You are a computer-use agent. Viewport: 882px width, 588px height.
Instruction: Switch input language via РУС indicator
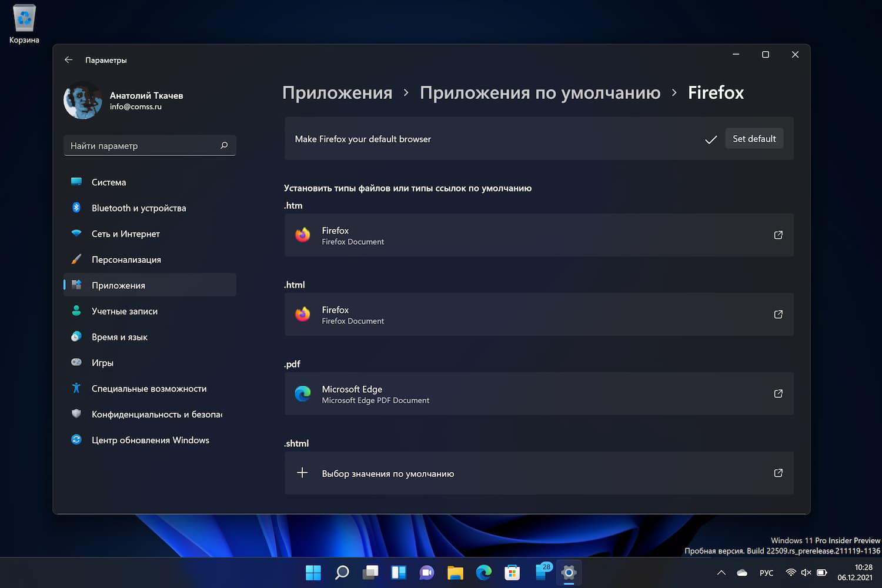767,573
